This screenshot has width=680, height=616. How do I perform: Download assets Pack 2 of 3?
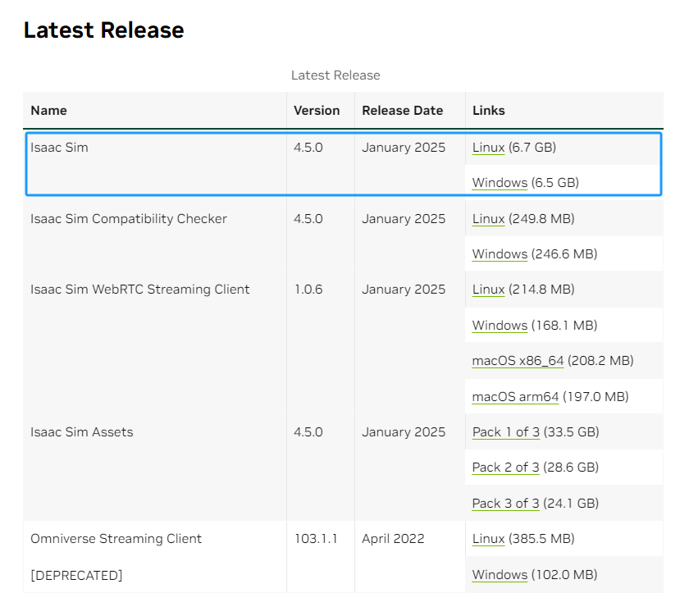point(505,468)
